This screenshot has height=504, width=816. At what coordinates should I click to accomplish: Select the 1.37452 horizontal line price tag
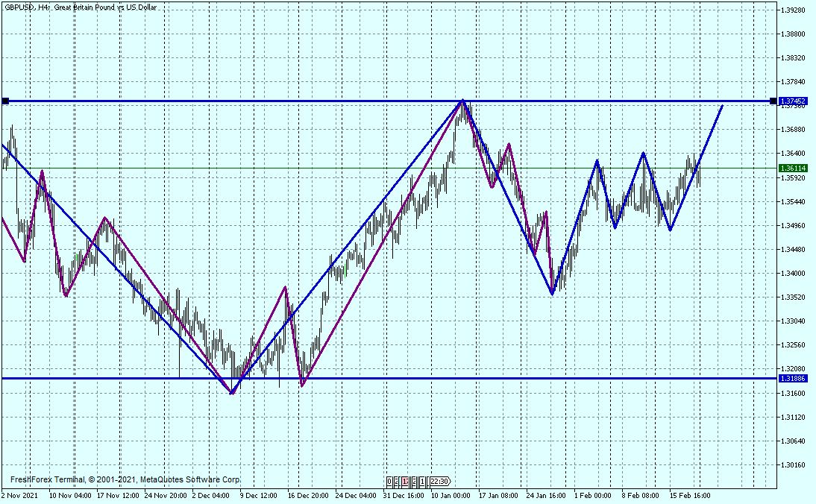(793, 101)
